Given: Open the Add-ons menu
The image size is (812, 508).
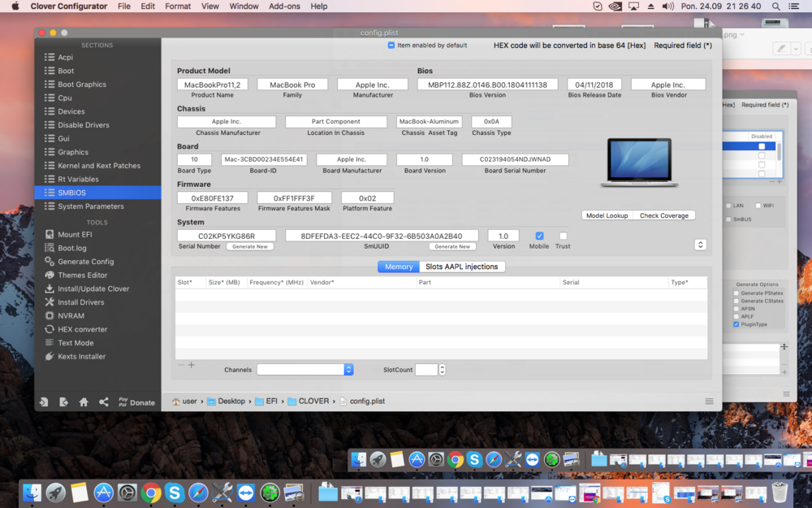Looking at the screenshot, I should 284,7.
